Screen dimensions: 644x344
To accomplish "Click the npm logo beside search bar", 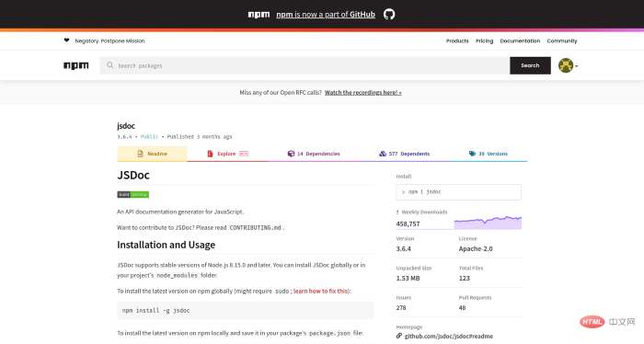I will (76, 65).
